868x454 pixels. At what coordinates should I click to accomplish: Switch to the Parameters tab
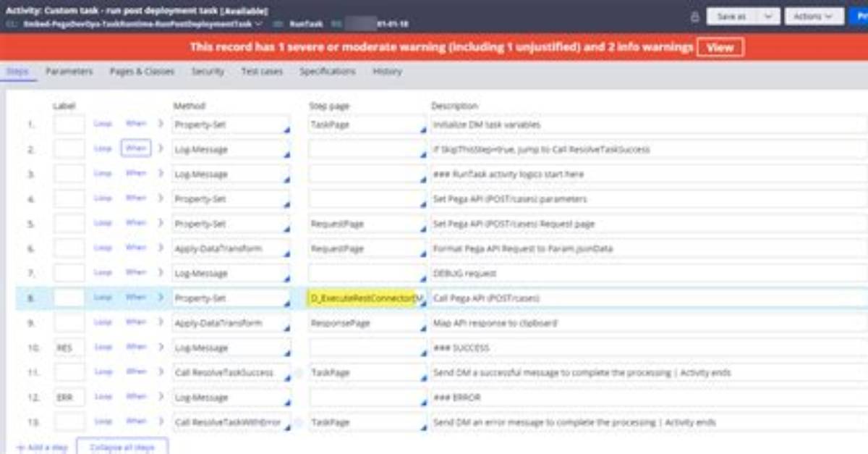(69, 72)
